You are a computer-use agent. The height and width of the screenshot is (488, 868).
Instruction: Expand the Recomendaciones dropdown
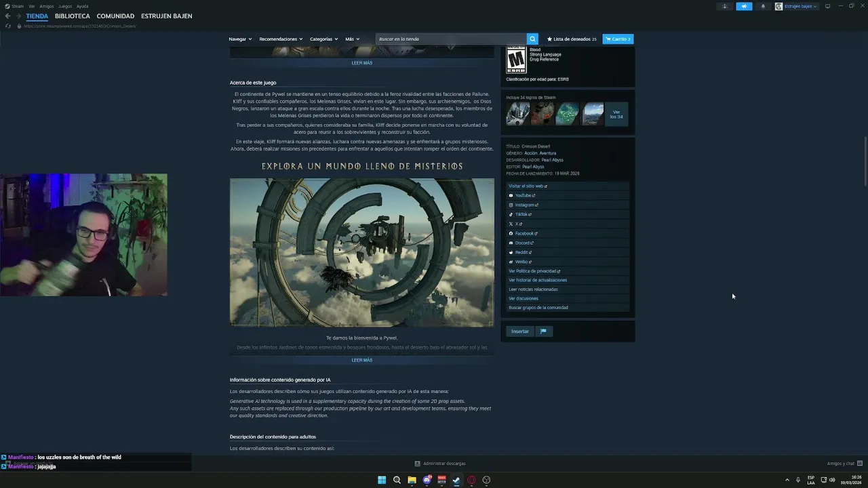click(x=281, y=39)
